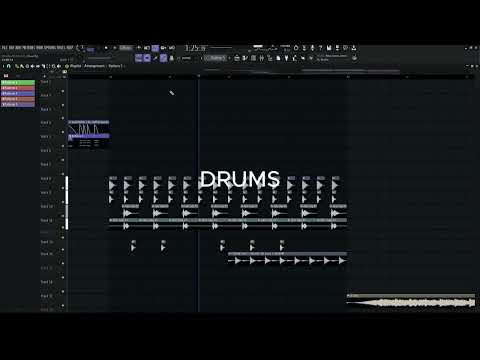Mute Track 5 with its dot
Viewport: 480px width, 360px height.
tap(63, 146)
